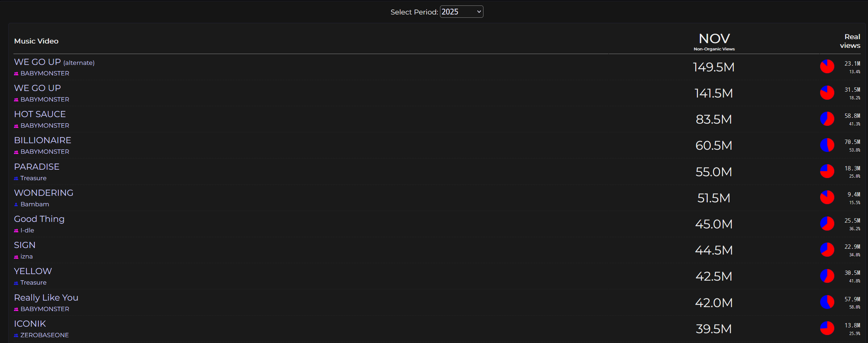Screen dimensions: 868x343
Task: Click the pie chart in the BILLIONAIRE row
Action: point(827,145)
